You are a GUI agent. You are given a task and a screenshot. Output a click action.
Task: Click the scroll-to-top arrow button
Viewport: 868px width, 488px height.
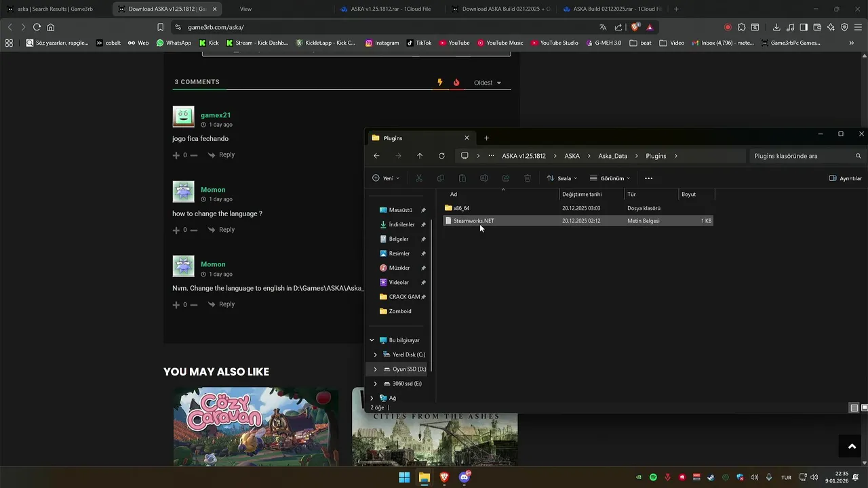tap(852, 447)
